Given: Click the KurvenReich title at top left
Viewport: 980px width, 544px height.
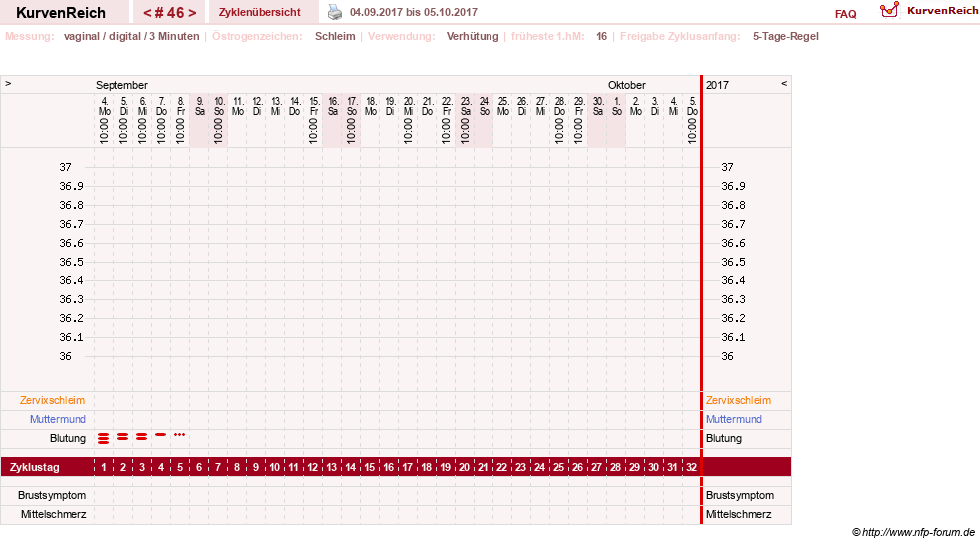Looking at the screenshot, I should click(61, 13).
